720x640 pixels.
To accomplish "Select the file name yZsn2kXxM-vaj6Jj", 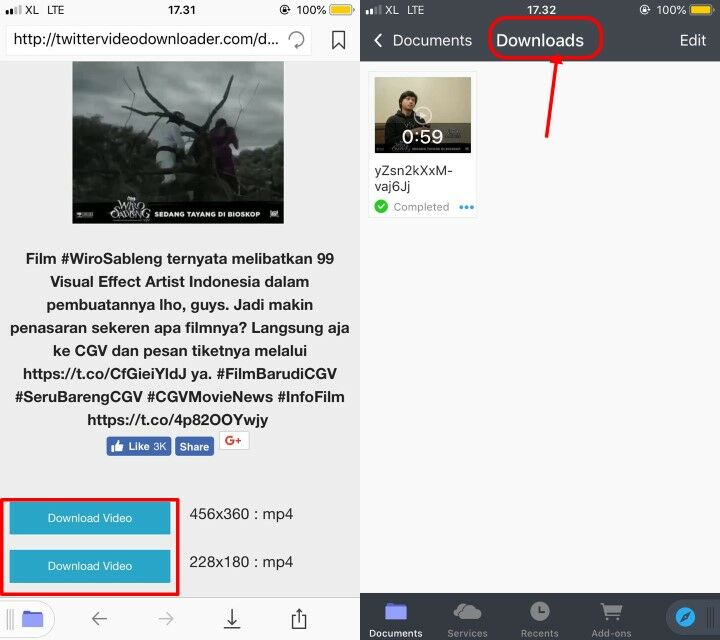I will [x=413, y=178].
